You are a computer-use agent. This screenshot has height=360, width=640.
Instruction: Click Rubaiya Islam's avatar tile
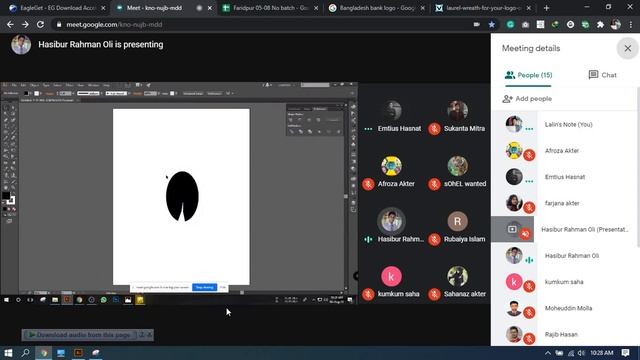[x=458, y=221]
